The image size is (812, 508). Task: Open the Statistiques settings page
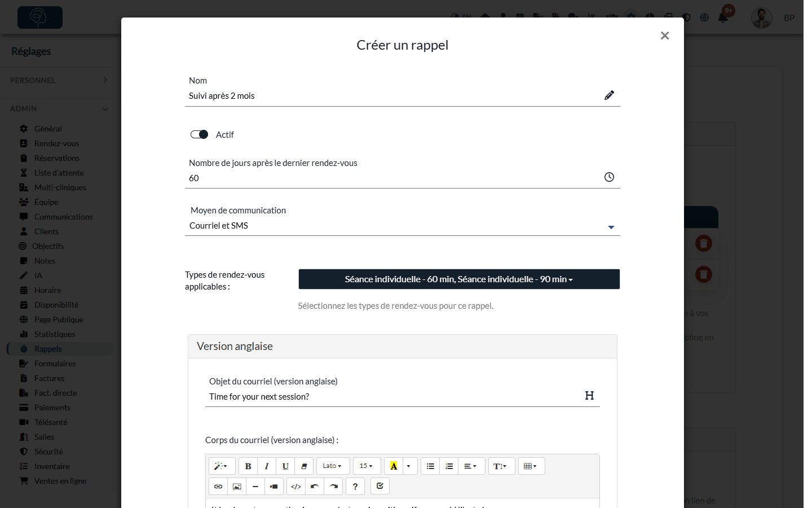click(x=55, y=334)
